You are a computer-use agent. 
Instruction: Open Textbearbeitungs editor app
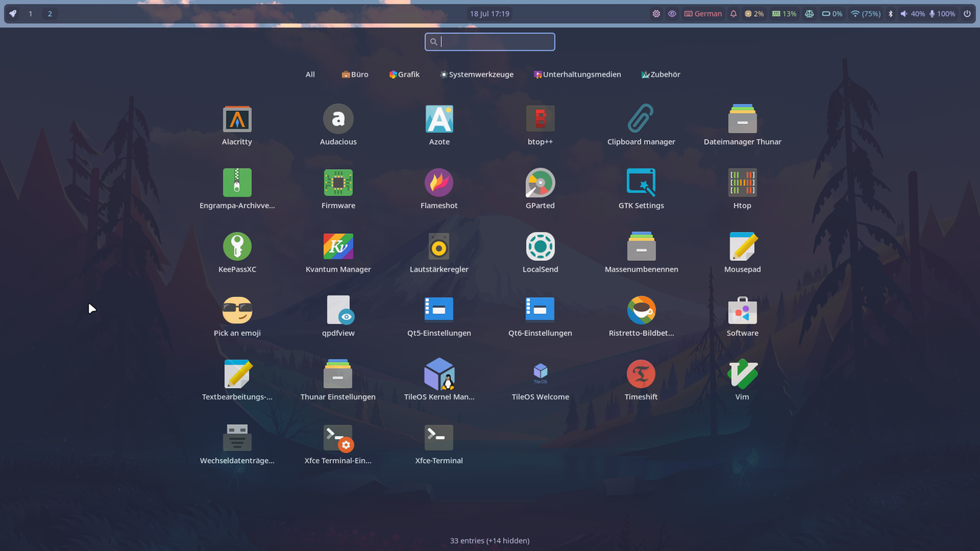[237, 380]
